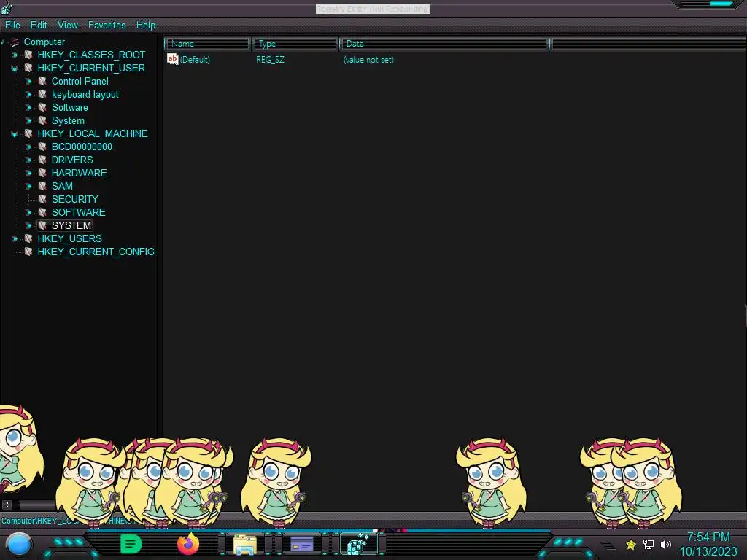The height and width of the screenshot is (560, 747).
Task: Click the SAM key icon
Action: 42,186
